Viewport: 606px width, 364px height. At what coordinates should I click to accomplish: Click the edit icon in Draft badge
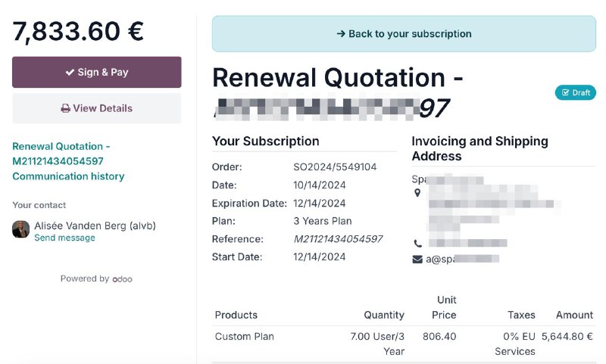point(565,92)
